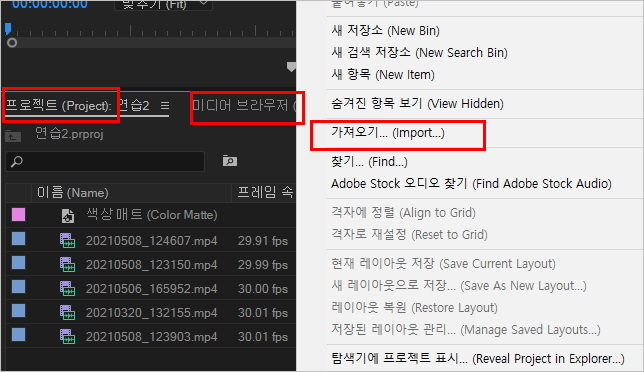This screenshot has height=372, width=644.
Task: Click the circular zoom scroll handle under the ruler
Action: click(12, 43)
